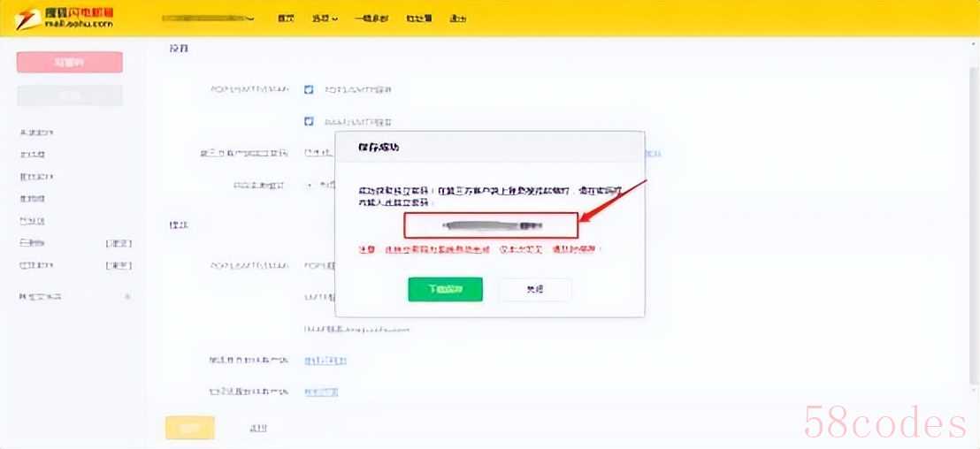Empty the deleted folder via its bracketed link

pyautogui.click(x=119, y=243)
